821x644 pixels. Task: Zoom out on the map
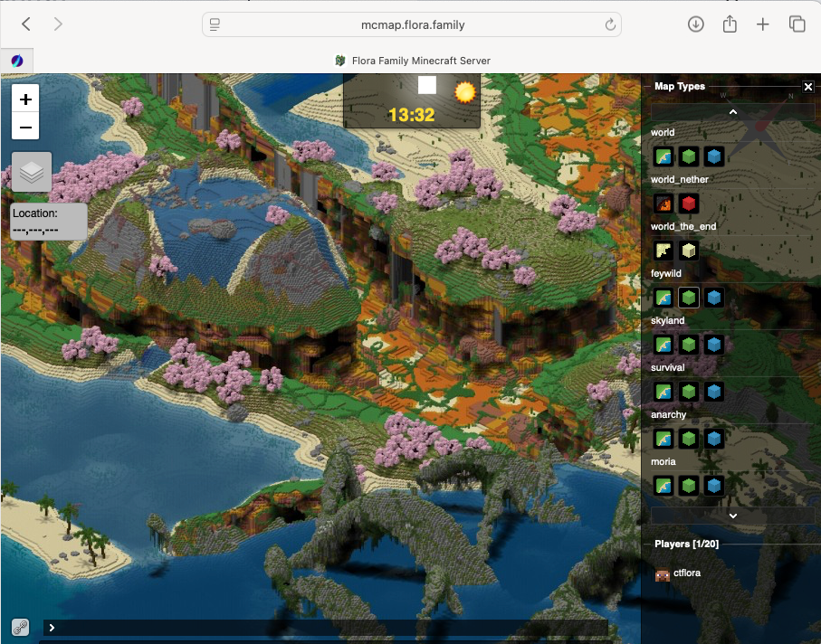click(x=25, y=127)
